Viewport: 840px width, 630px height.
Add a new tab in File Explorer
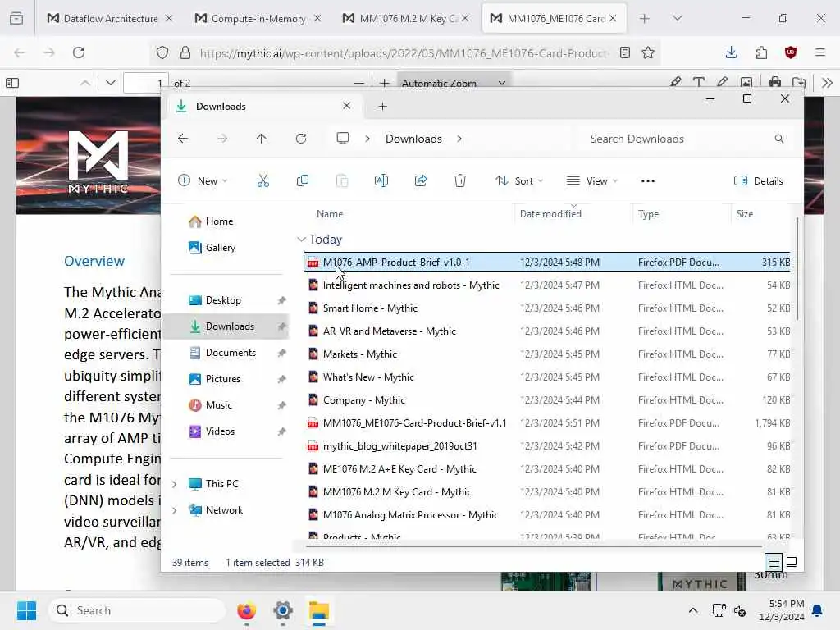382,107
